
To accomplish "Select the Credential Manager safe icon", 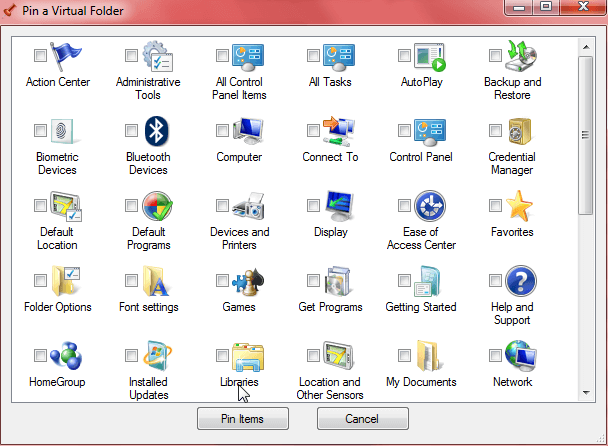I will [x=520, y=131].
